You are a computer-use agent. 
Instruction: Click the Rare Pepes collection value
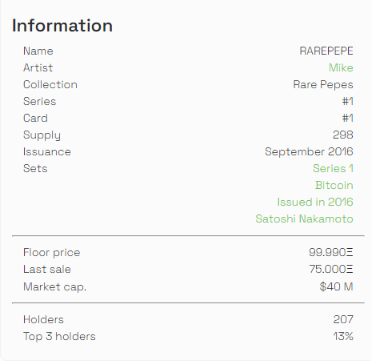(323, 85)
